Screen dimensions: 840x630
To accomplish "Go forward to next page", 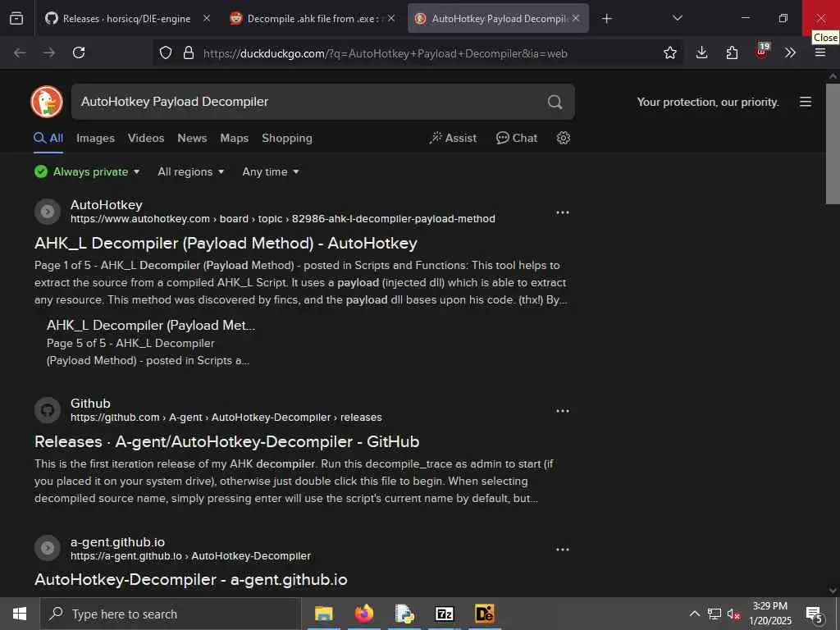I will pos(49,52).
